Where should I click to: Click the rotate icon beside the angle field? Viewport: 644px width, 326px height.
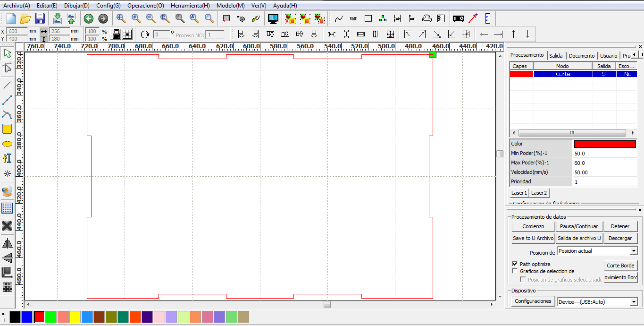145,34
